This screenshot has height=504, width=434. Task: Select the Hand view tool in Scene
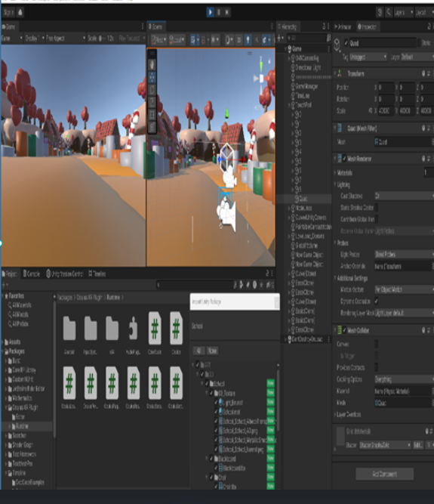152,65
